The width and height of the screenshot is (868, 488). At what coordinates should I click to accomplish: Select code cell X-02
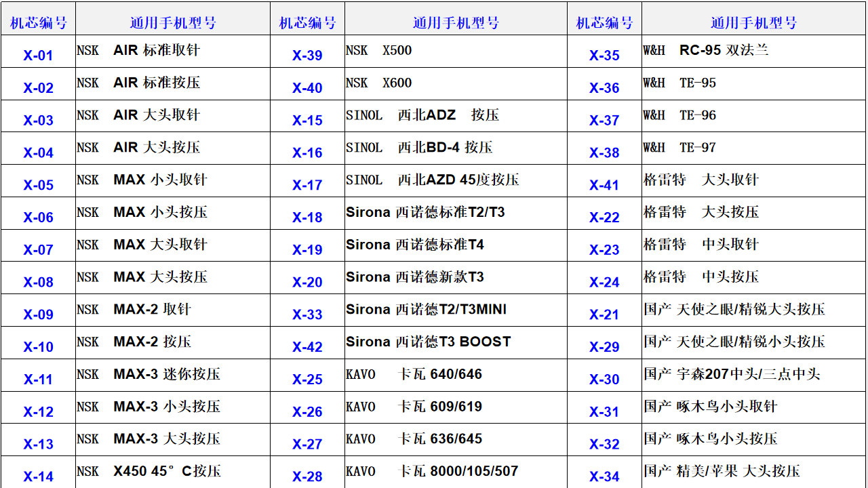pos(38,84)
